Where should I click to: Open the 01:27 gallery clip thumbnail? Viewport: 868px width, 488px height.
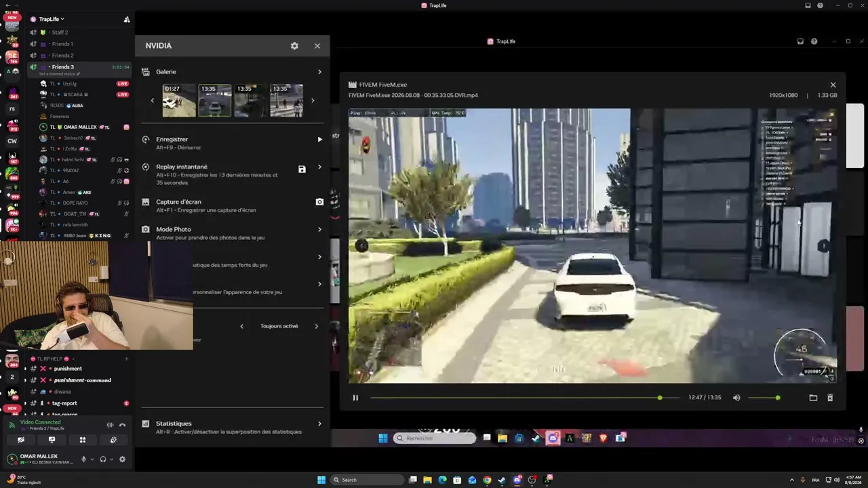click(x=179, y=100)
